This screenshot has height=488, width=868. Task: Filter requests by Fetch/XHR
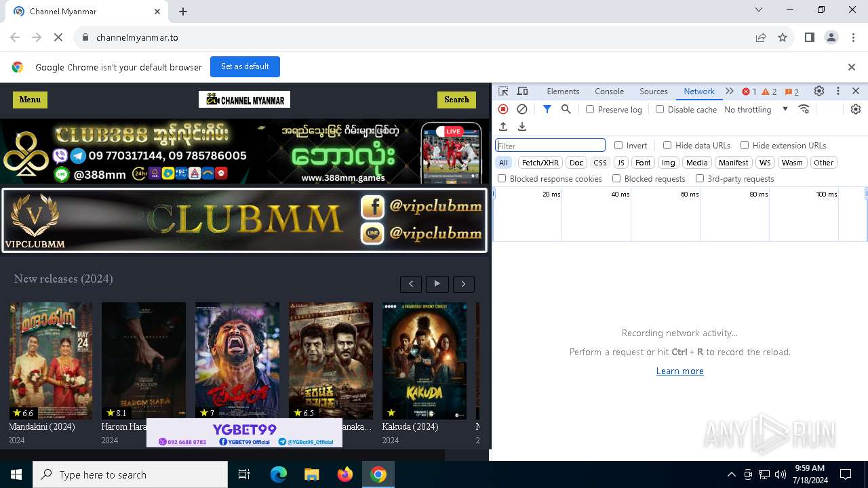[x=540, y=163]
